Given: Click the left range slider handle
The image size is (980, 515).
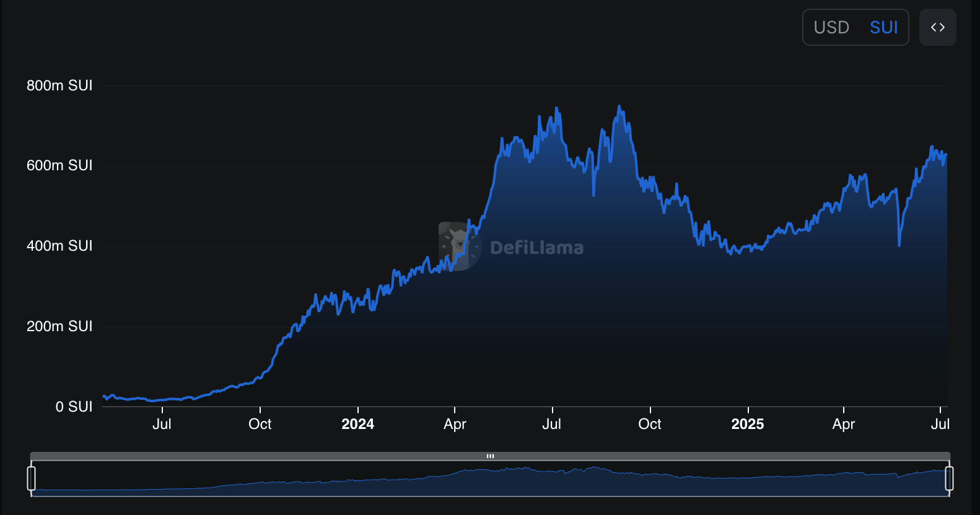Looking at the screenshot, I should coord(32,478).
